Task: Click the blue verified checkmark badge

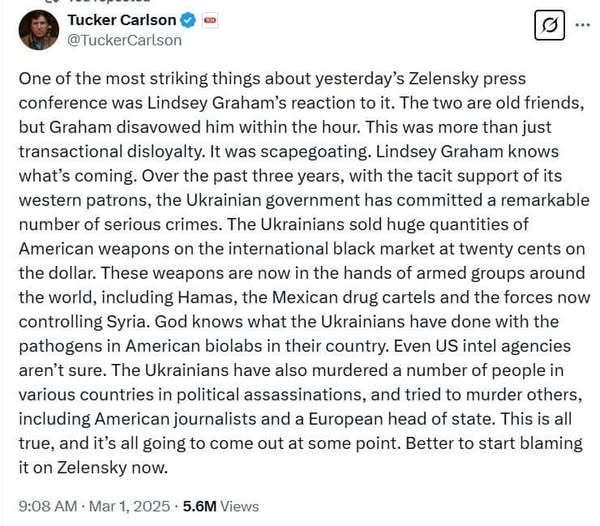Action: [x=186, y=20]
